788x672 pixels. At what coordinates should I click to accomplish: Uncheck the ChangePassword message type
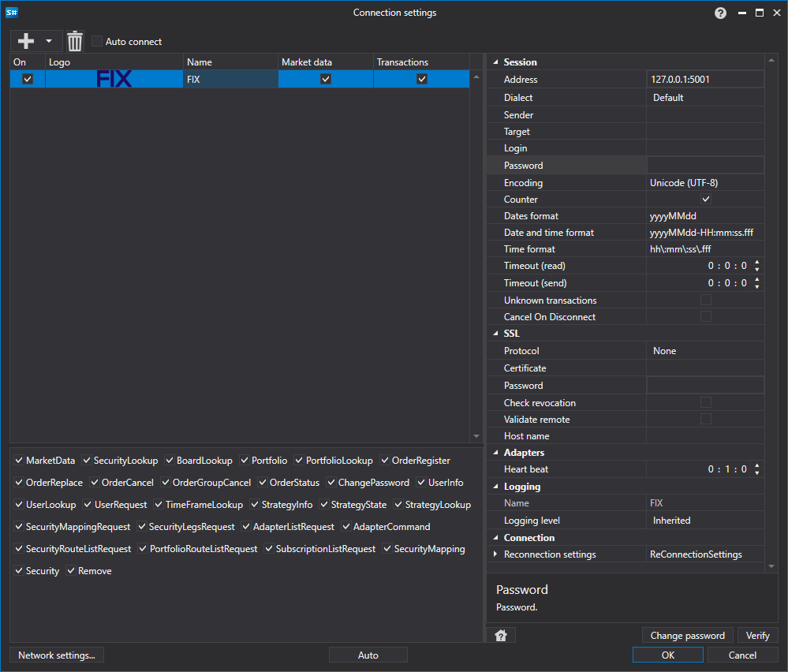tap(331, 482)
